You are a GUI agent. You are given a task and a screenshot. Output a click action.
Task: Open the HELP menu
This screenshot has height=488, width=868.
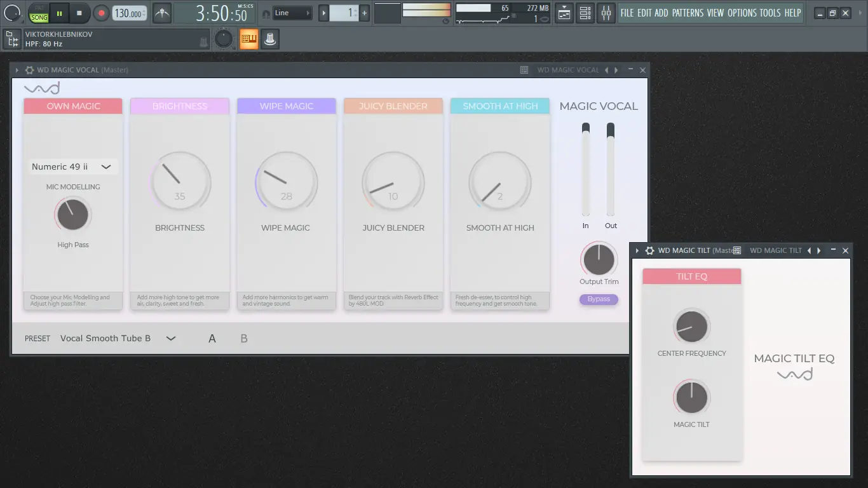(x=792, y=13)
